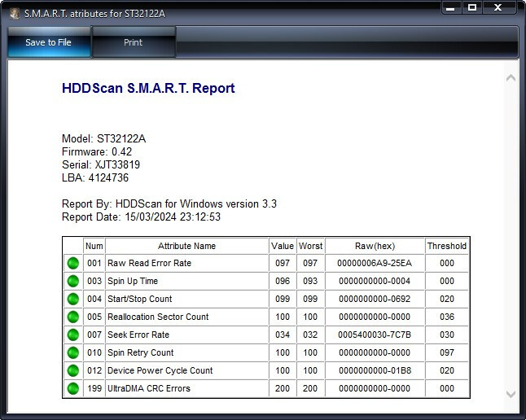Screen dimensions: 526x420
Task: Click the Value 096 for Spin Up Time
Action: point(283,281)
